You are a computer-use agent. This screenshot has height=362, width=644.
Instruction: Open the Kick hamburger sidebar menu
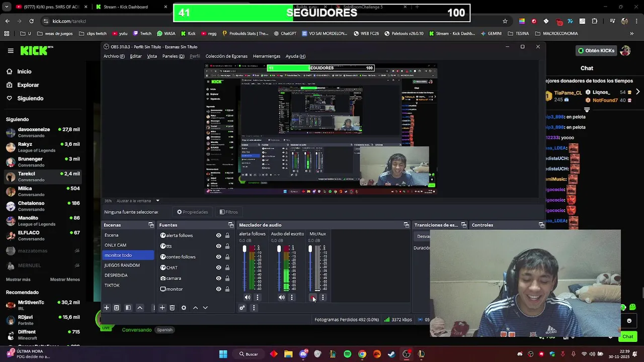click(x=11, y=51)
